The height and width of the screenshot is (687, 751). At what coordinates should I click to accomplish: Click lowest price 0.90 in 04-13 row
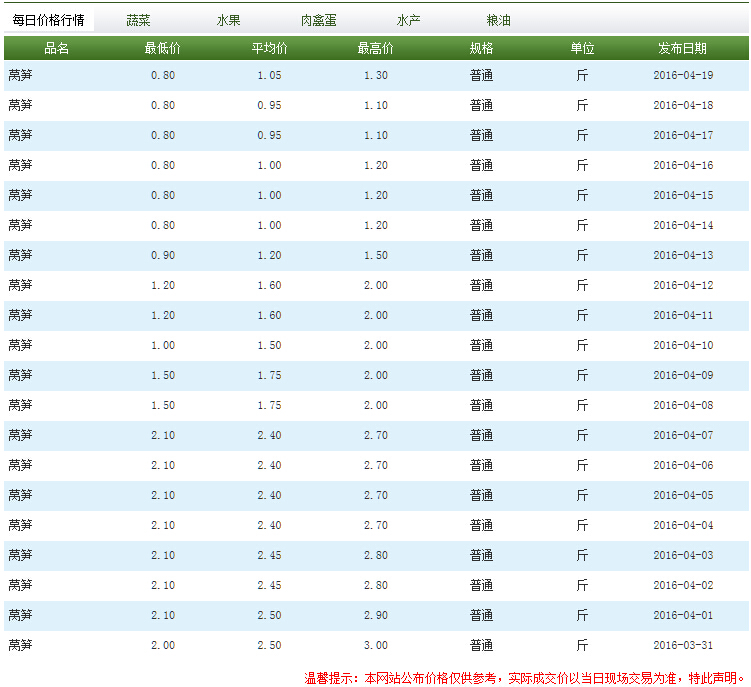(163, 255)
